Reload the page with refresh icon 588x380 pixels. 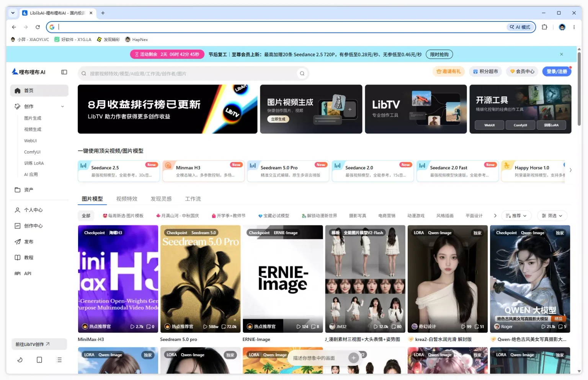(38, 27)
